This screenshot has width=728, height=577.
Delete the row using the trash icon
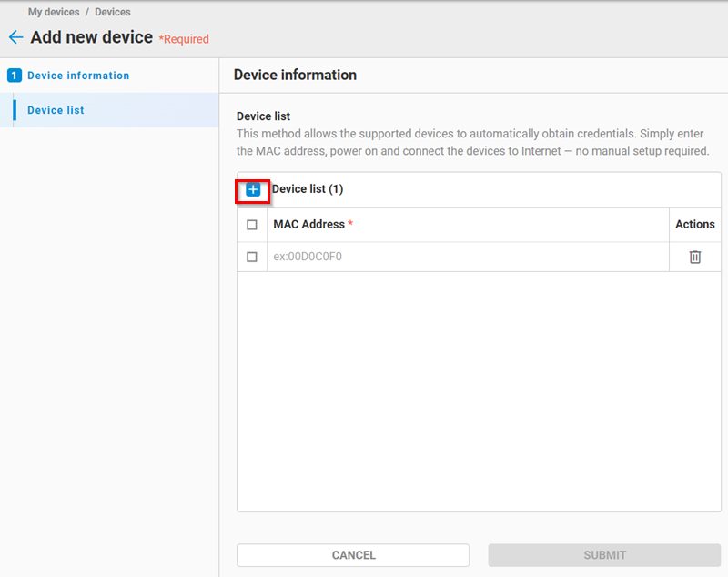[695, 257]
